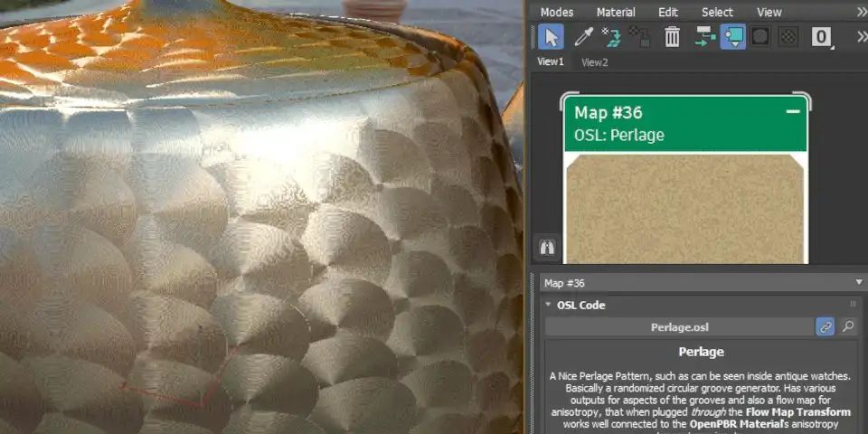
Task: Switch to the View2 tab
Action: pos(594,62)
